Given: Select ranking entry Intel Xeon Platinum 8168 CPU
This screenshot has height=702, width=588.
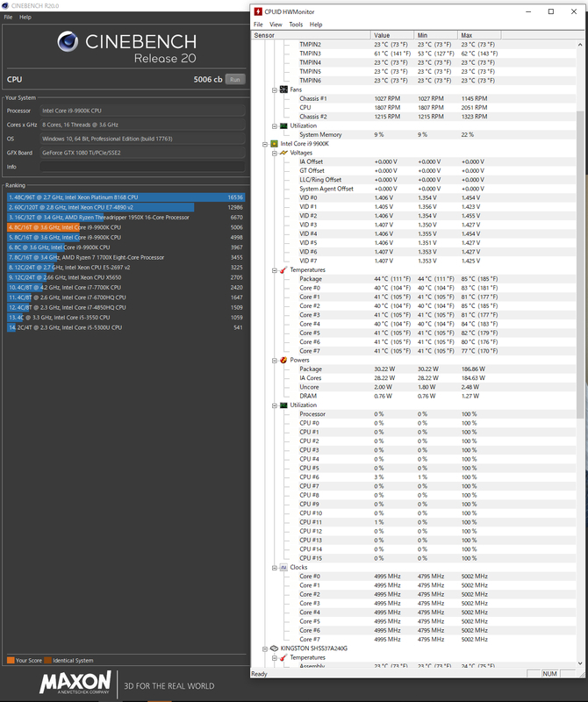Looking at the screenshot, I should click(125, 197).
